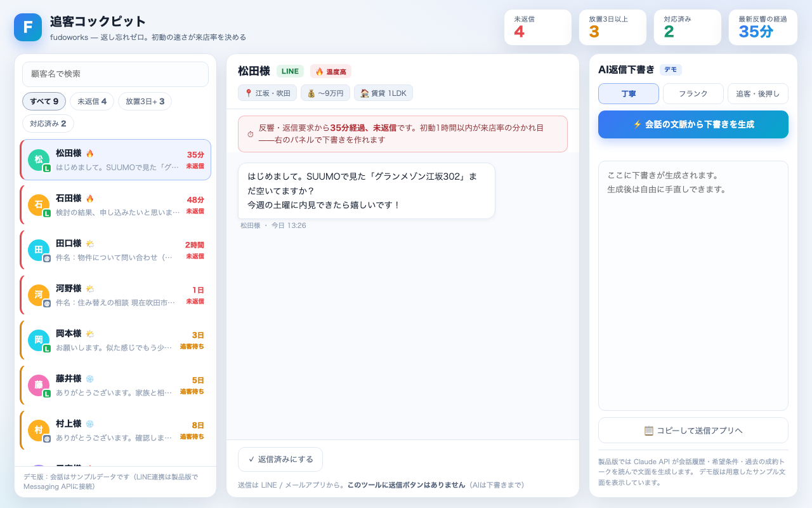Image resolution: width=812 pixels, height=508 pixels.
Task: Click the blue F app logo
Action: [x=28, y=27]
